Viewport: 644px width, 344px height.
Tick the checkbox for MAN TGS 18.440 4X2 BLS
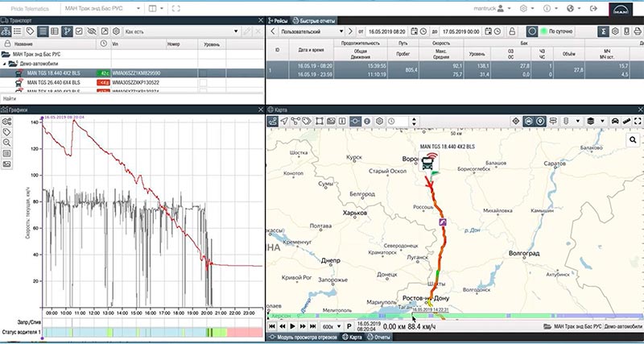(204, 73)
